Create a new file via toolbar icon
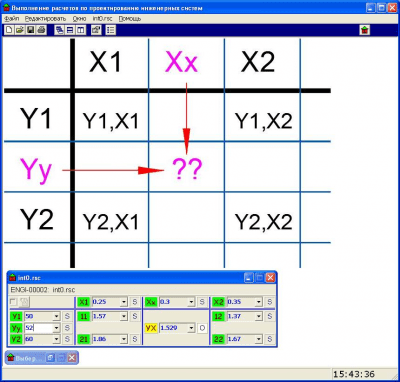 [x=9, y=30]
